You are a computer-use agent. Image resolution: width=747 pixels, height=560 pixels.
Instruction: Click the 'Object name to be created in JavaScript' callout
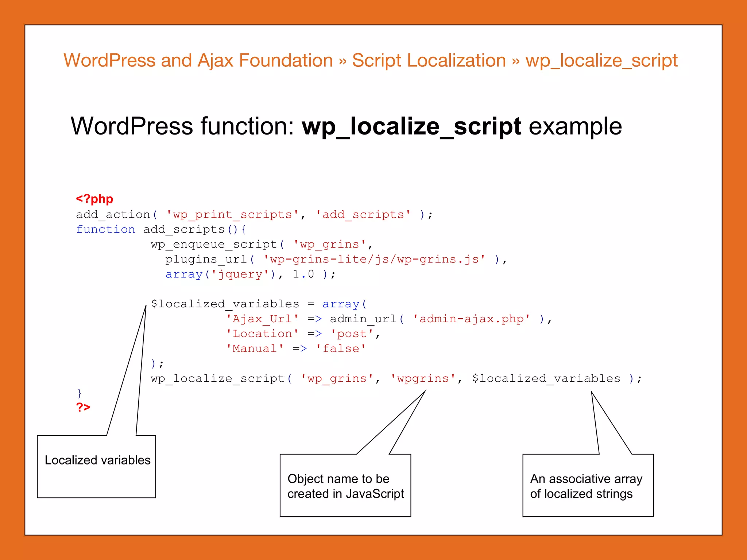(345, 485)
